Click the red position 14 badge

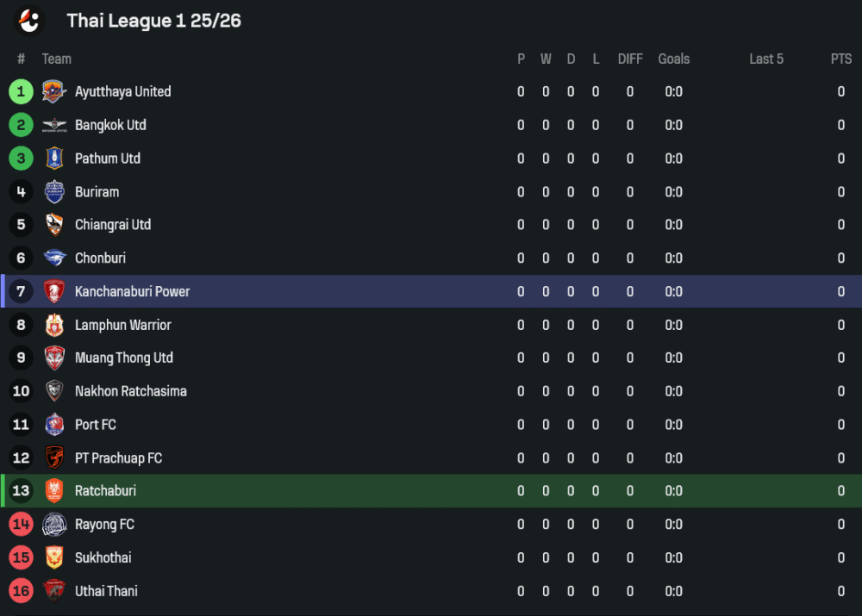22,525
